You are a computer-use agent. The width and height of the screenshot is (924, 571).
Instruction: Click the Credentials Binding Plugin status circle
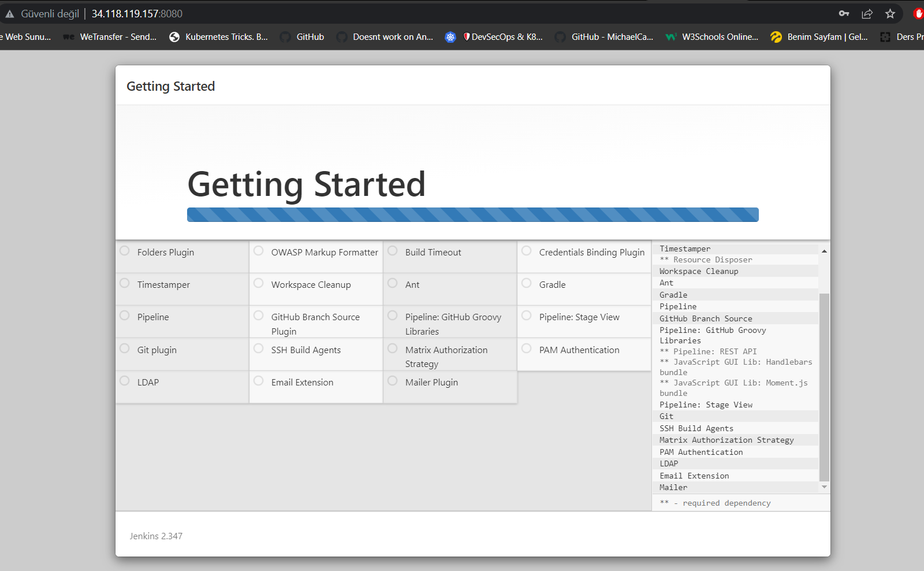click(x=527, y=251)
